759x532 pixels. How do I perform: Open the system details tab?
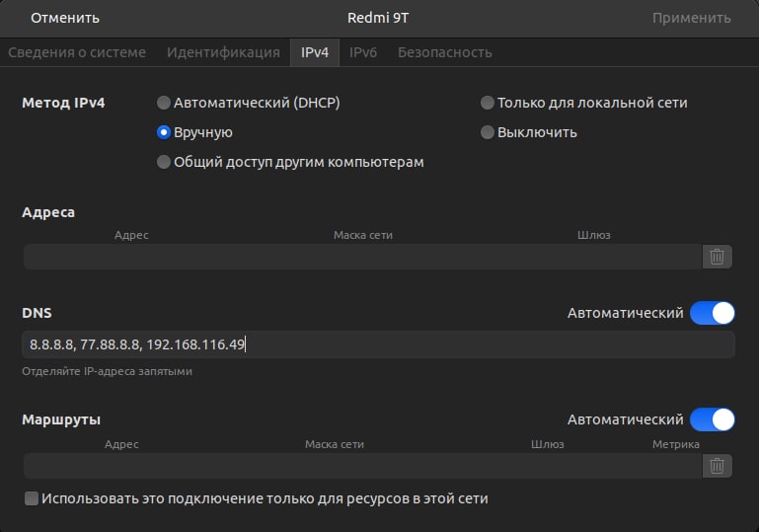pos(76,52)
